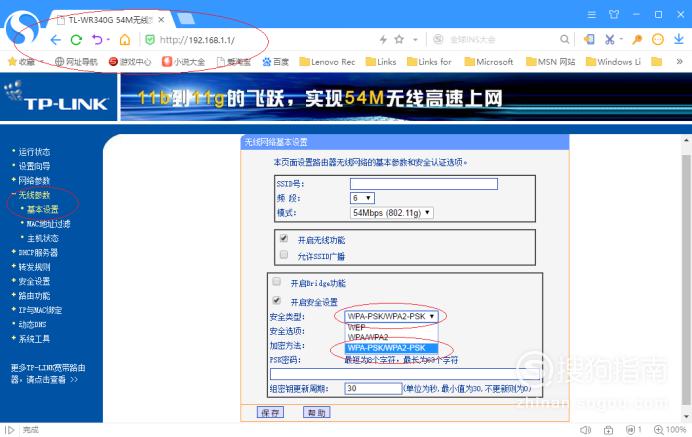The image size is (692, 437).
Task: Bookmark page with the star icon
Action: click(399, 39)
